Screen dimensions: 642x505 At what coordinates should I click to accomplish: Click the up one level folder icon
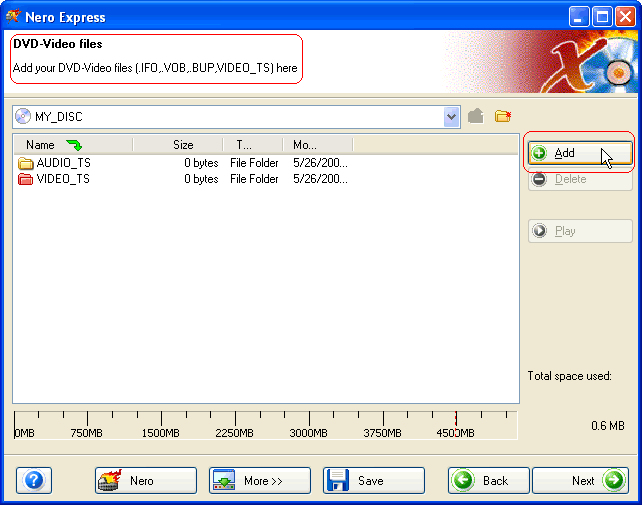(476, 116)
